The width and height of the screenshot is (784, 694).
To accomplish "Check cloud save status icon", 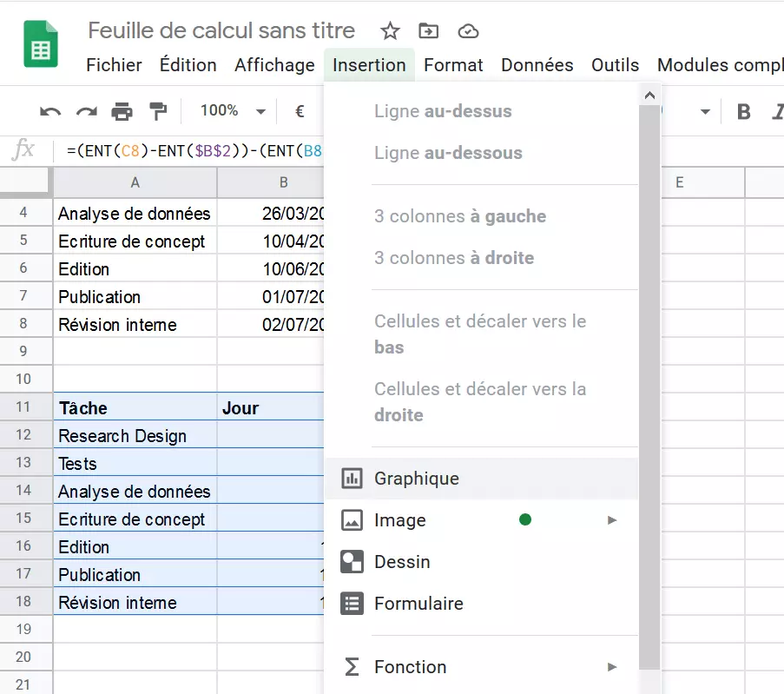I will pyautogui.click(x=468, y=31).
